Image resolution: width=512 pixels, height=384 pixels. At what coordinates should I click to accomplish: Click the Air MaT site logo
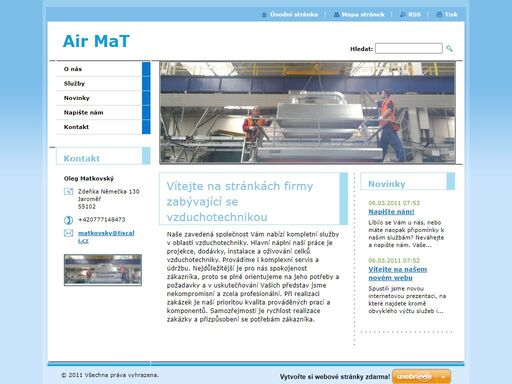[x=96, y=41]
